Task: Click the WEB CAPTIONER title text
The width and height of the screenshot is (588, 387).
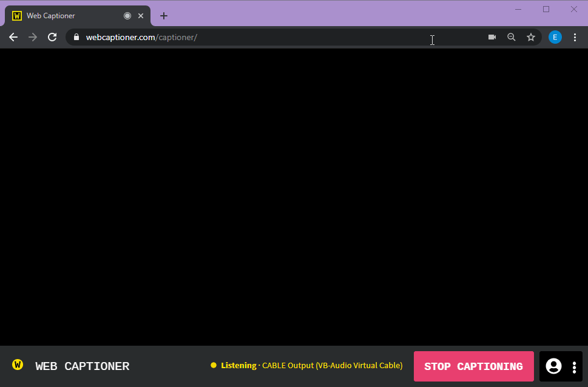Action: pos(82,366)
